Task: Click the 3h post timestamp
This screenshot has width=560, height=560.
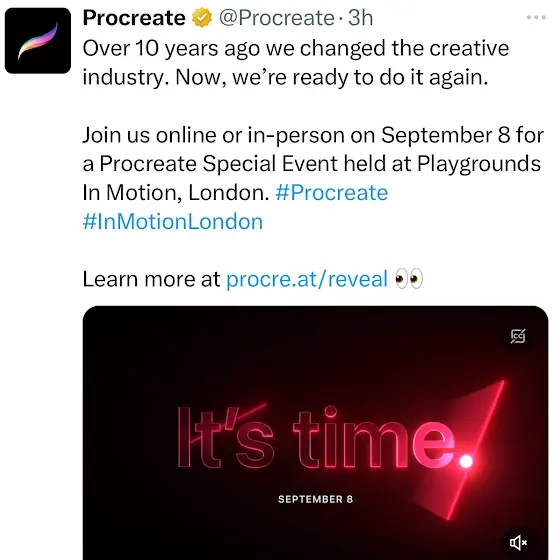Action: coord(360,18)
